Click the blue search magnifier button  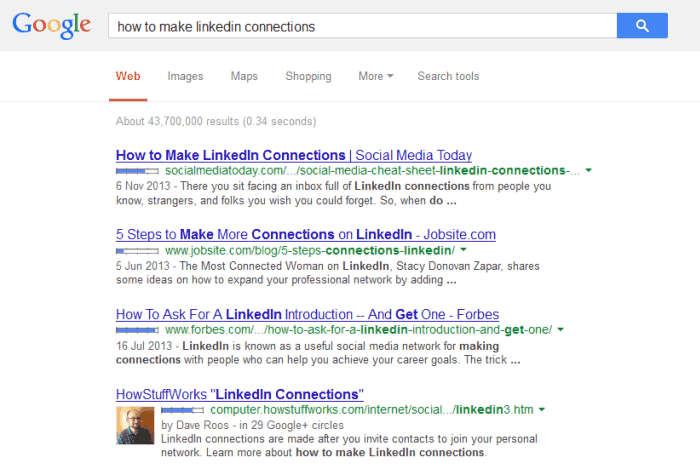pos(642,25)
